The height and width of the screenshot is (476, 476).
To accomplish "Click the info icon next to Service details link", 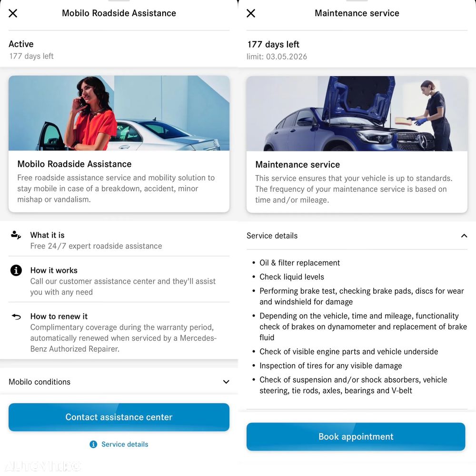I will pyautogui.click(x=93, y=444).
